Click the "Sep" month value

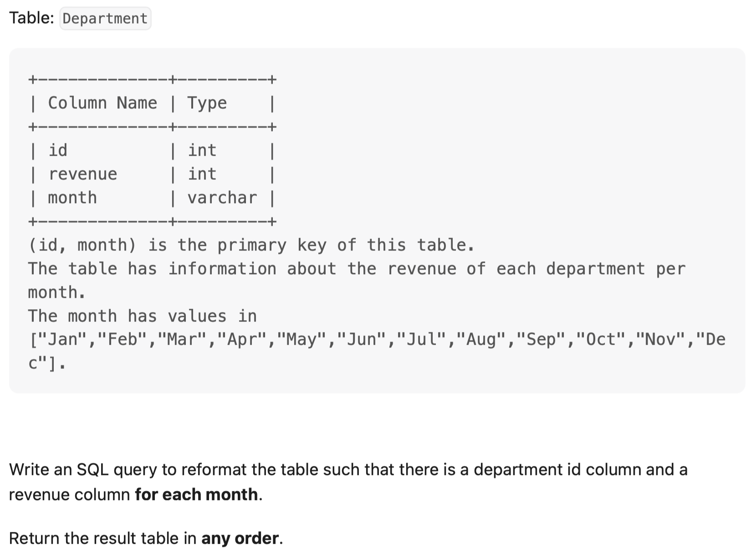point(541,339)
